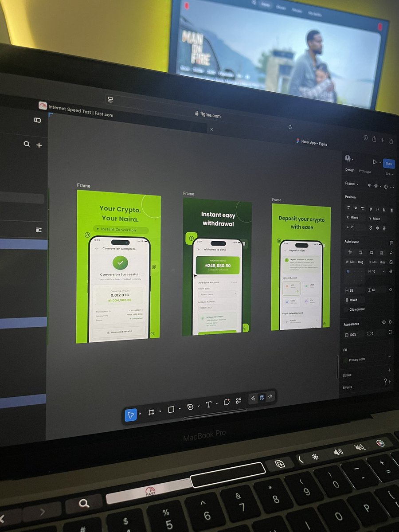Toggle the Clip content checkbox
399x532 pixels.
point(347,310)
